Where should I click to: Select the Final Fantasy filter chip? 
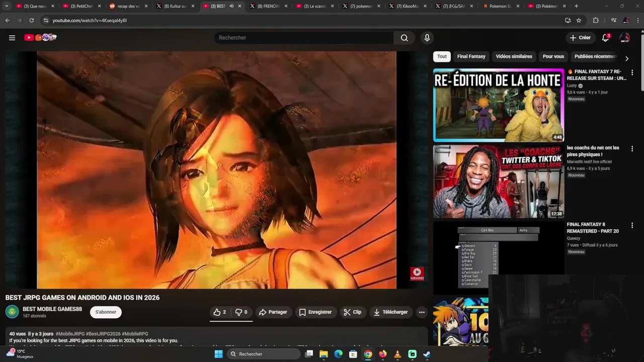(x=471, y=56)
